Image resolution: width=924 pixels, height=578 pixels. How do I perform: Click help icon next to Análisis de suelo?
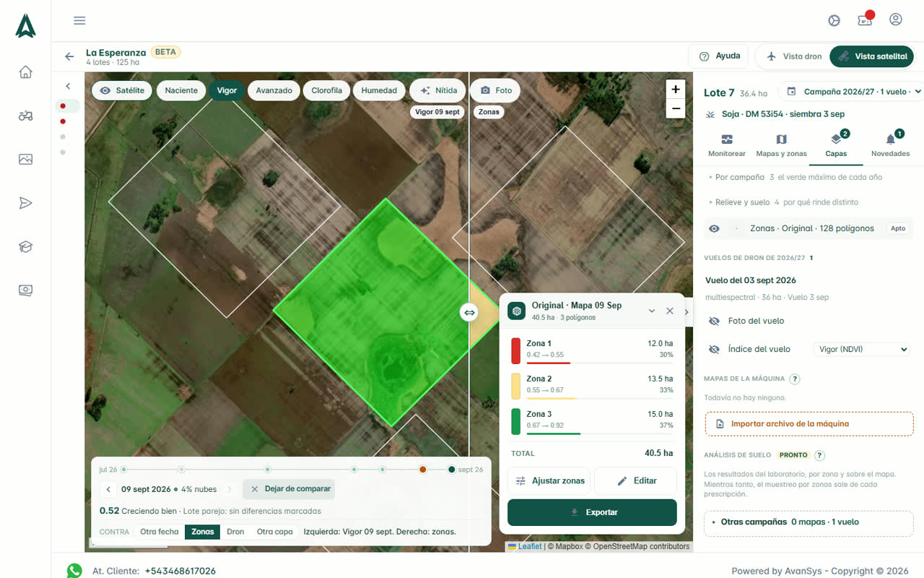[x=819, y=455]
